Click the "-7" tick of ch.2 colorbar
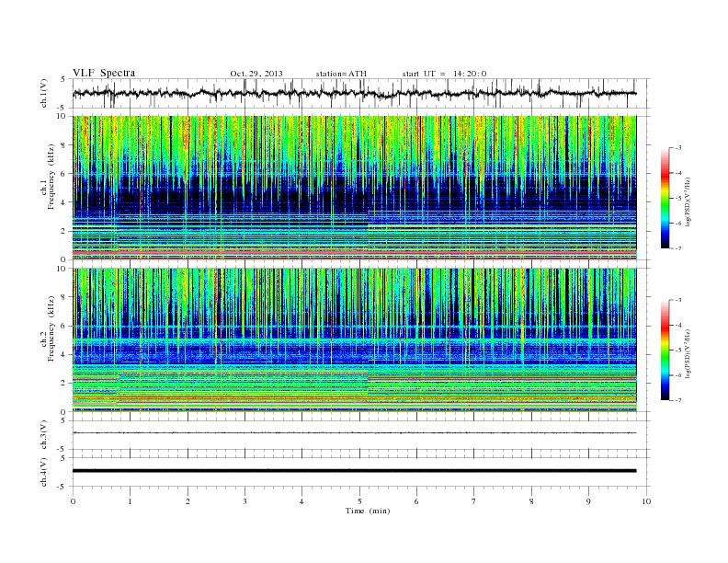The width and height of the screenshot is (728, 563). (677, 400)
